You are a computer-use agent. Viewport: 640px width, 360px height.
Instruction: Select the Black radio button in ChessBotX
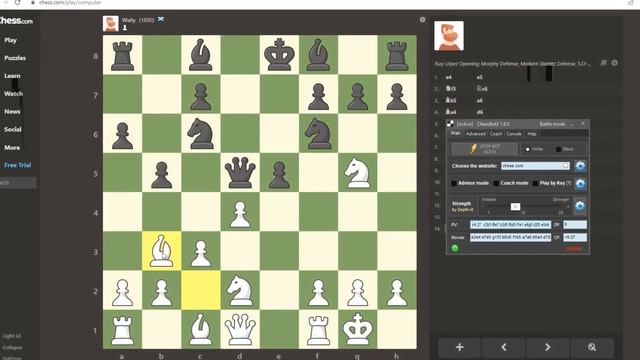click(x=558, y=149)
